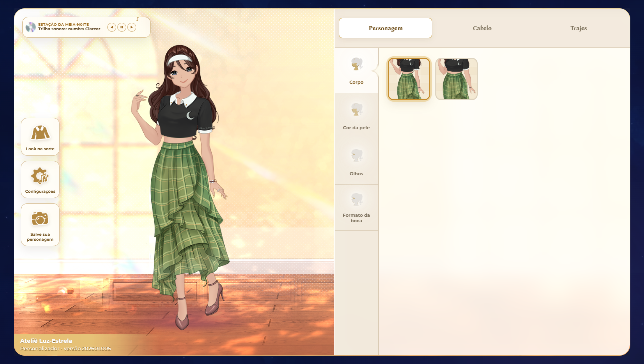This screenshot has height=364, width=644.
Task: Skip to next soundtrack
Action: click(132, 27)
